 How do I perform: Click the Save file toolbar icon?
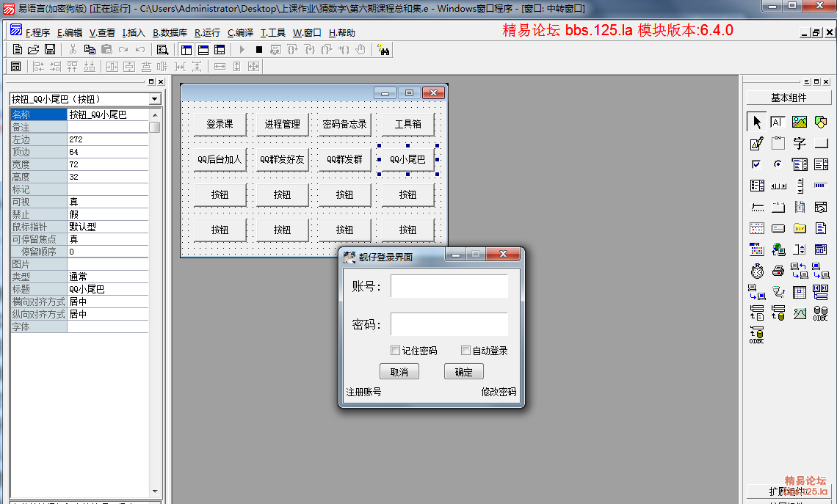[50, 49]
